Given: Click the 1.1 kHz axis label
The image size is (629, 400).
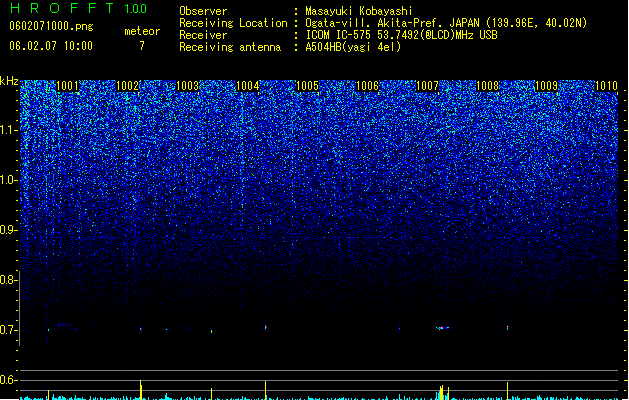Looking at the screenshot, I should click(9, 130).
